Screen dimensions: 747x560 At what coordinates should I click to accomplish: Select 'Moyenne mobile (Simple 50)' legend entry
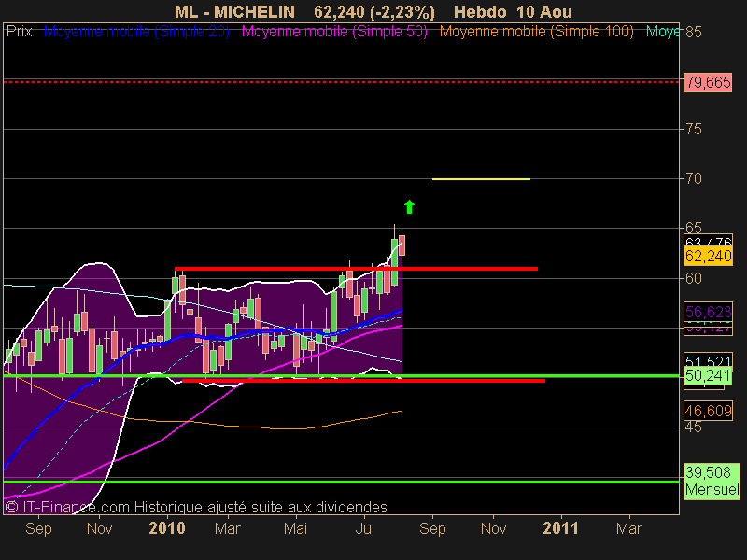(x=334, y=32)
